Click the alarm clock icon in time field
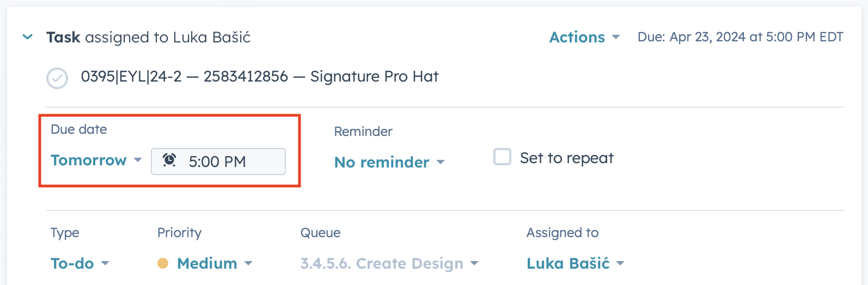 pyautogui.click(x=169, y=160)
